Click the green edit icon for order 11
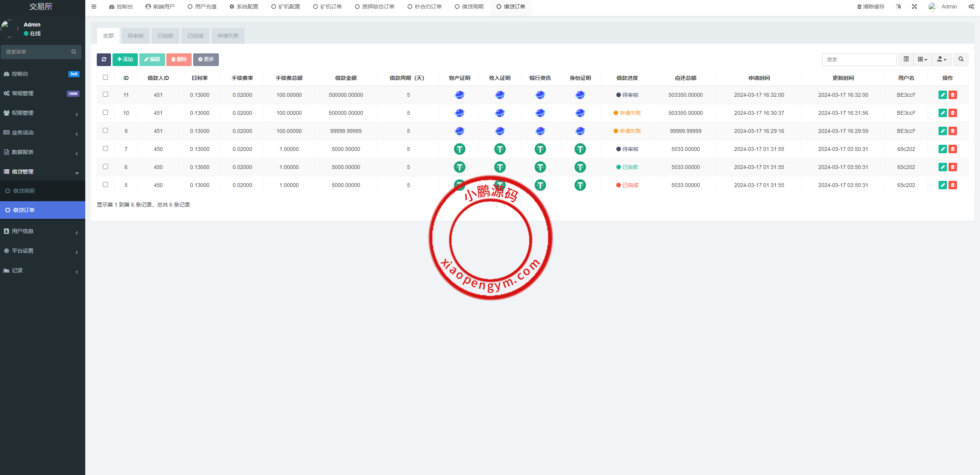Image resolution: width=980 pixels, height=475 pixels. [942, 95]
